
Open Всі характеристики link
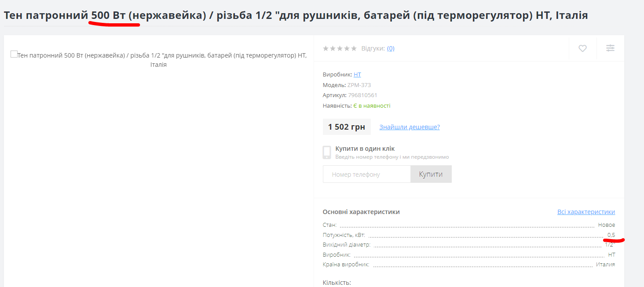[x=586, y=212]
